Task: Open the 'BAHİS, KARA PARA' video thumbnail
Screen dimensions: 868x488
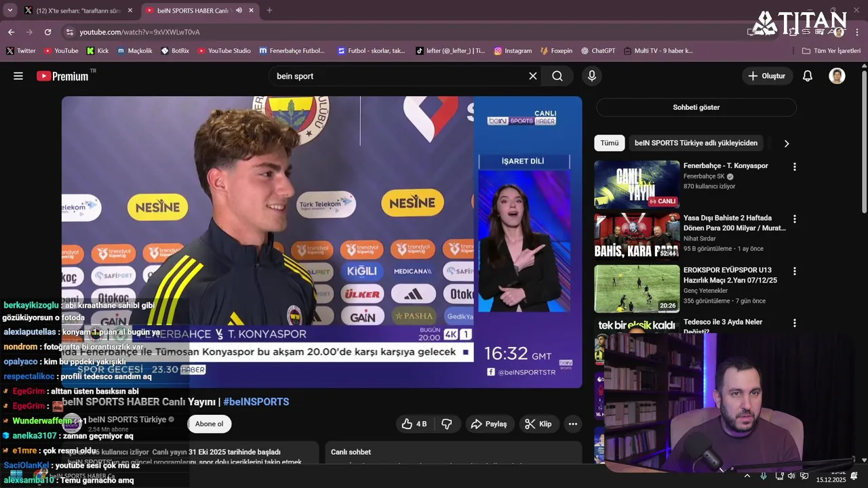Action: click(x=637, y=237)
